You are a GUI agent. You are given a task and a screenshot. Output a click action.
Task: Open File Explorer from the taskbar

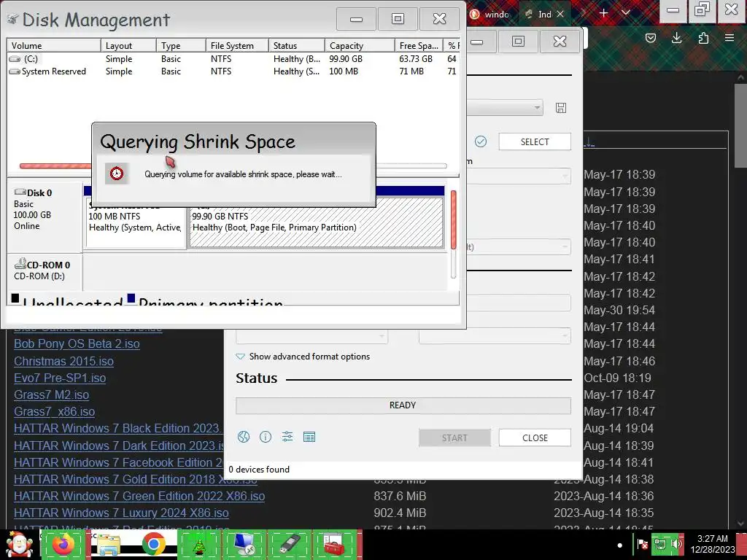pyautogui.click(x=109, y=545)
